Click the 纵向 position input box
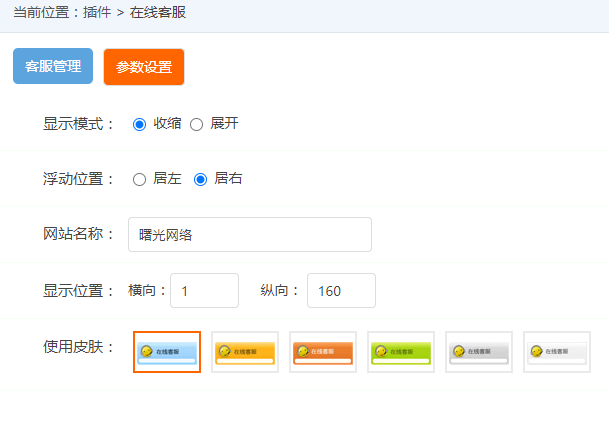The image size is (609, 432). pos(341,291)
